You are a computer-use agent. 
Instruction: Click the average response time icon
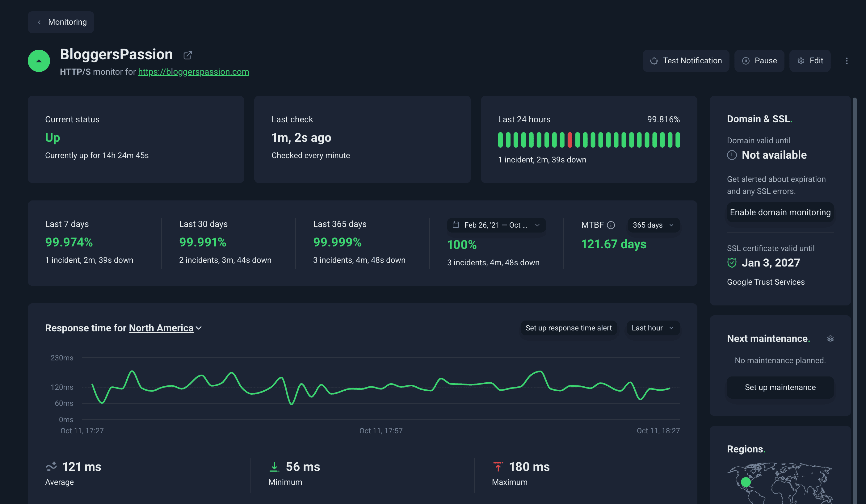click(x=51, y=466)
